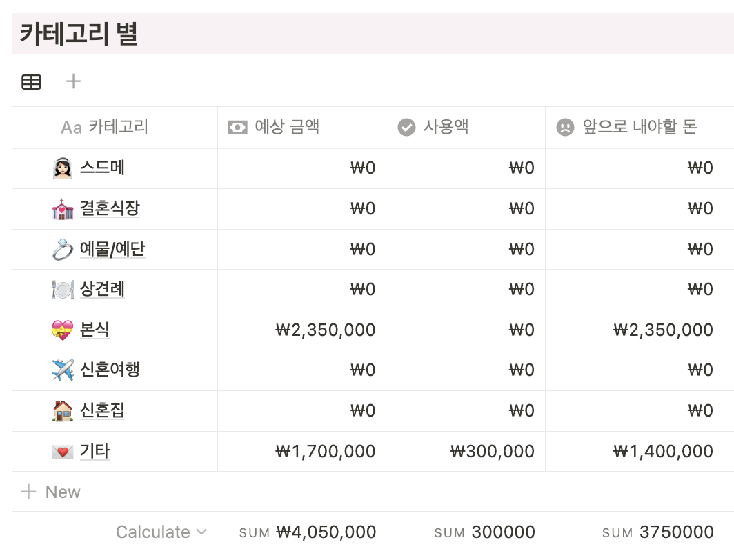Open the 본식 page link
This screenshot has width=734, height=560.
pos(95,330)
